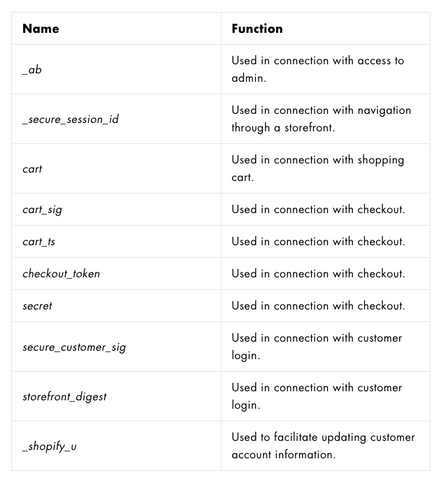The width and height of the screenshot is (446, 480).
Task: Select the _shopify_u cookie name
Action: click(x=49, y=446)
